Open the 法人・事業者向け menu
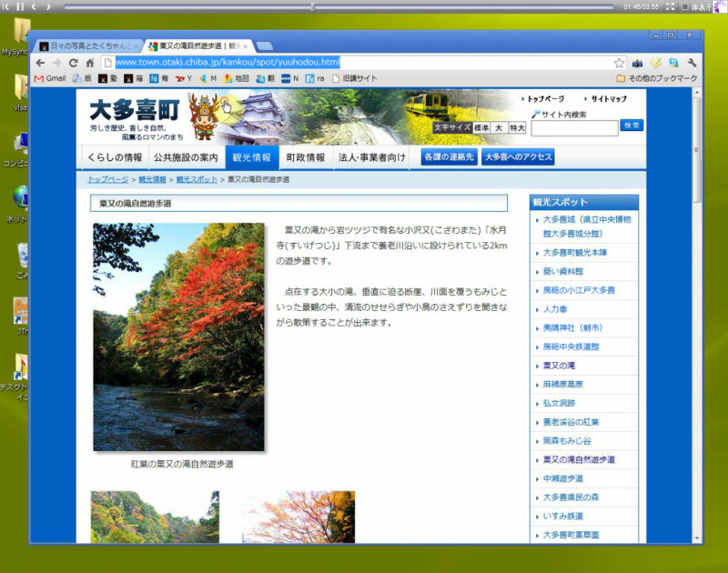 (x=371, y=157)
